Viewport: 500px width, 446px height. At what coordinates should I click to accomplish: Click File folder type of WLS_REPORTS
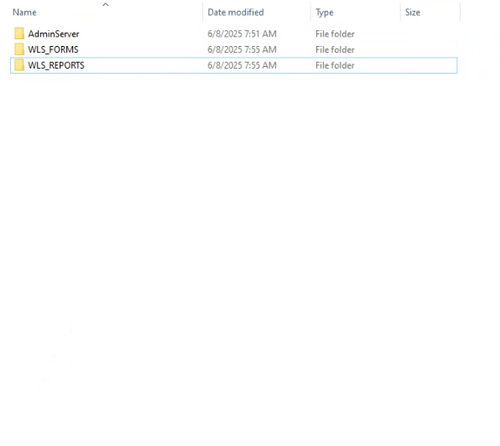pos(335,65)
